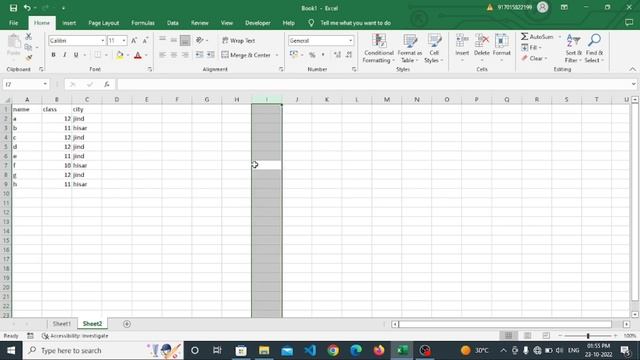Toggle Italic formatting
This screenshot has width=640, height=360.
[x=64, y=55]
